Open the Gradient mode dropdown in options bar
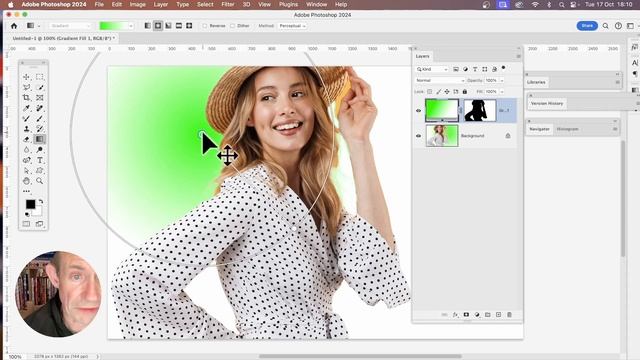Viewport: 640px width, 360px height. pos(70,26)
